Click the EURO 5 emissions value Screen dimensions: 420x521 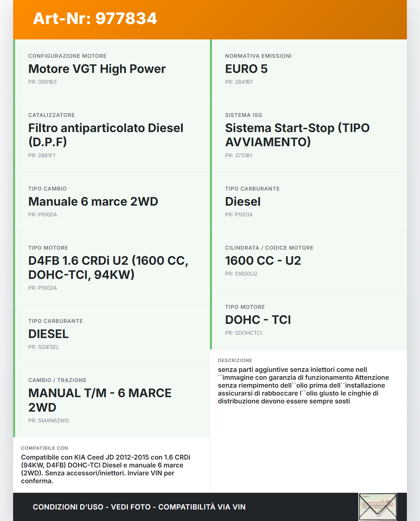[246, 69]
